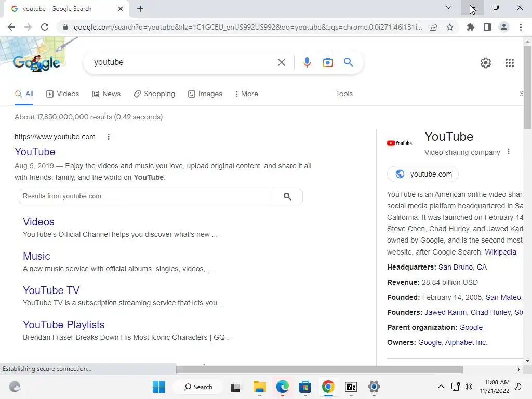Search by image with camera icon

click(x=327, y=62)
